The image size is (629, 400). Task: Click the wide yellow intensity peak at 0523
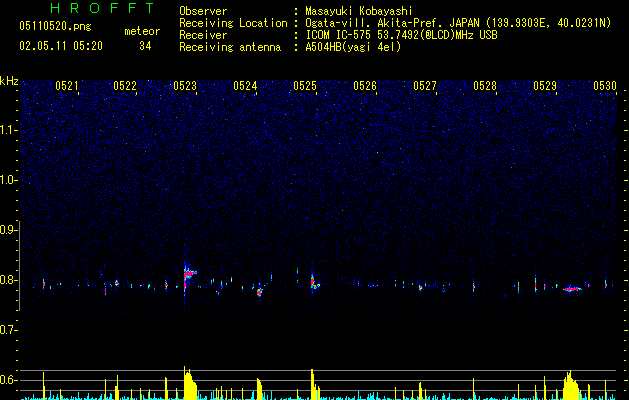[190, 384]
